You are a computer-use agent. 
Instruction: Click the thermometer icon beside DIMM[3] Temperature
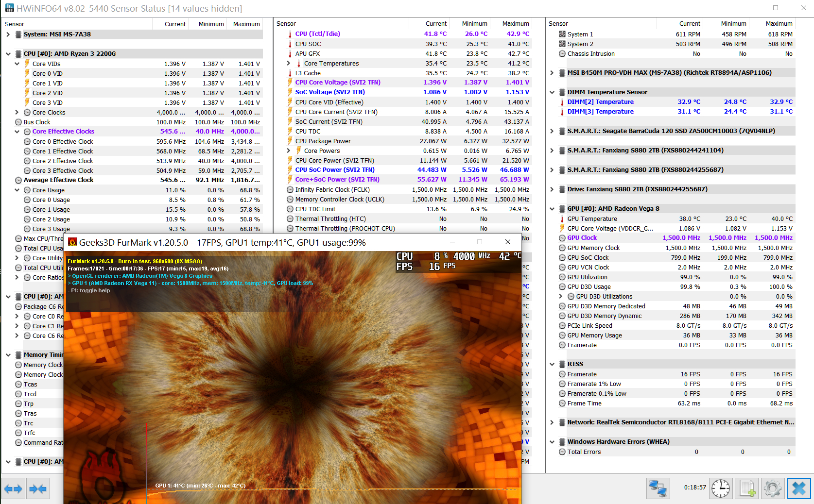(x=562, y=112)
